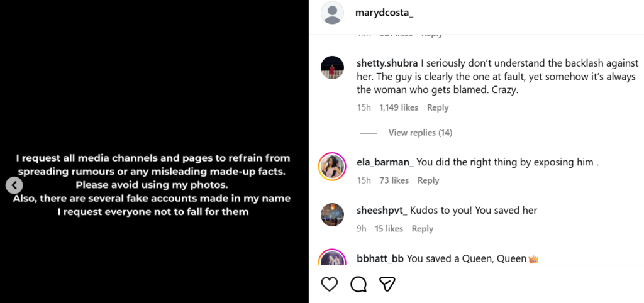Like the post with heart icon

tap(330, 284)
